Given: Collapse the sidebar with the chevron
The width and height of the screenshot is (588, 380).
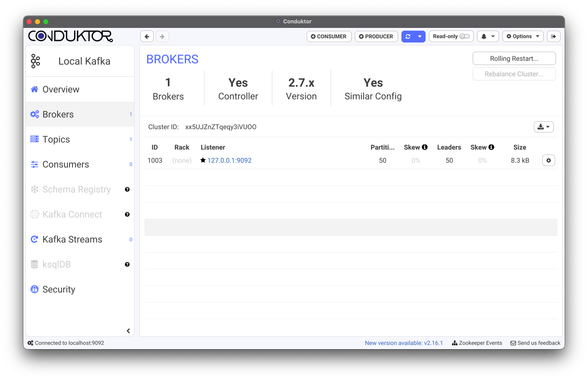Looking at the screenshot, I should coord(128,331).
